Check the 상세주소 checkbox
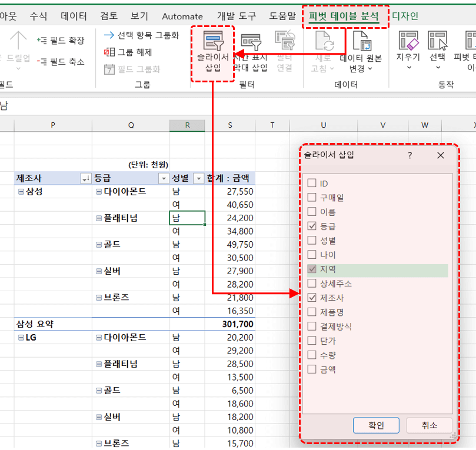The width and height of the screenshot is (476, 450). point(312,284)
